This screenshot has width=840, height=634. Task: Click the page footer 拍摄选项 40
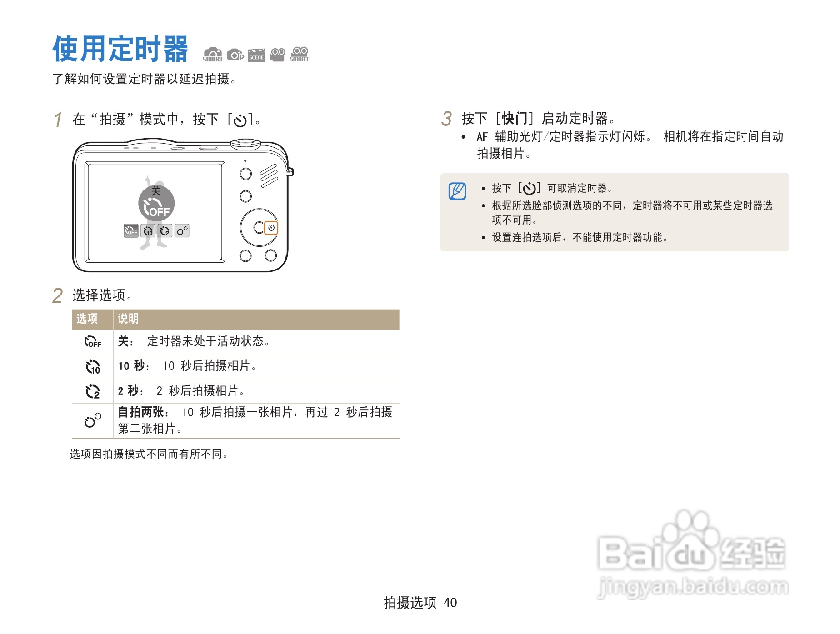[x=420, y=603]
